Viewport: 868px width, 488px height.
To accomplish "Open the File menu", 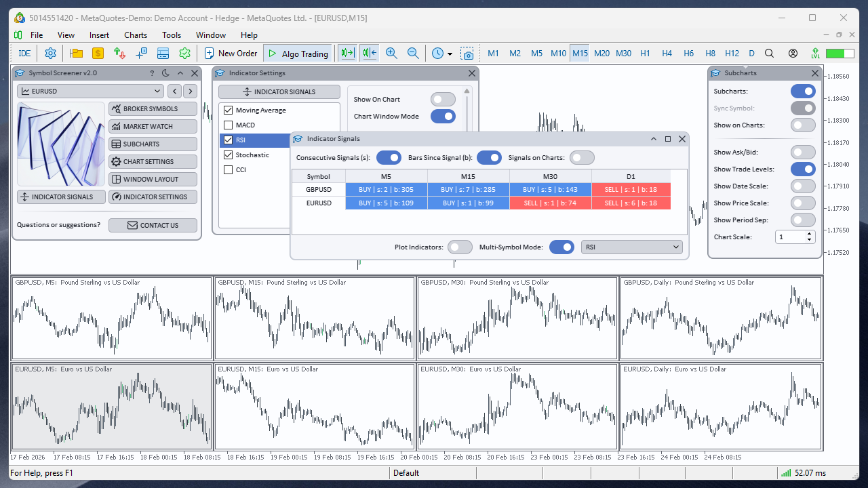I will click(37, 35).
